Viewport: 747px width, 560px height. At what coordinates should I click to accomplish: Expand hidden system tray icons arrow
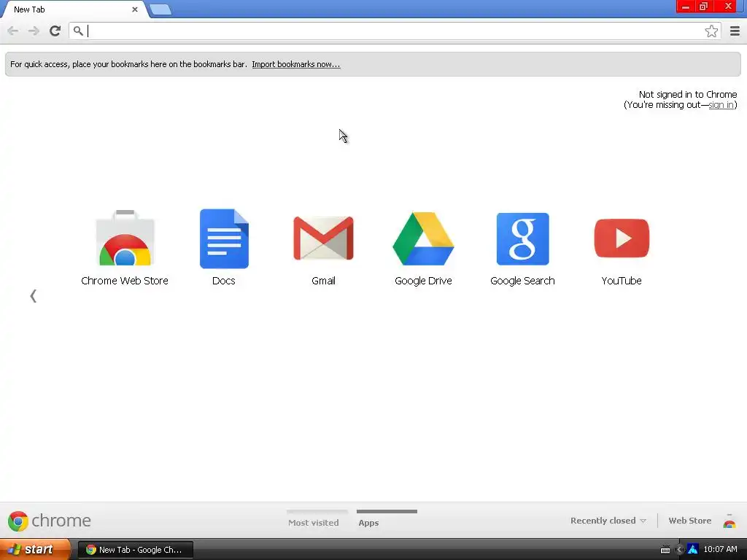pos(680,550)
